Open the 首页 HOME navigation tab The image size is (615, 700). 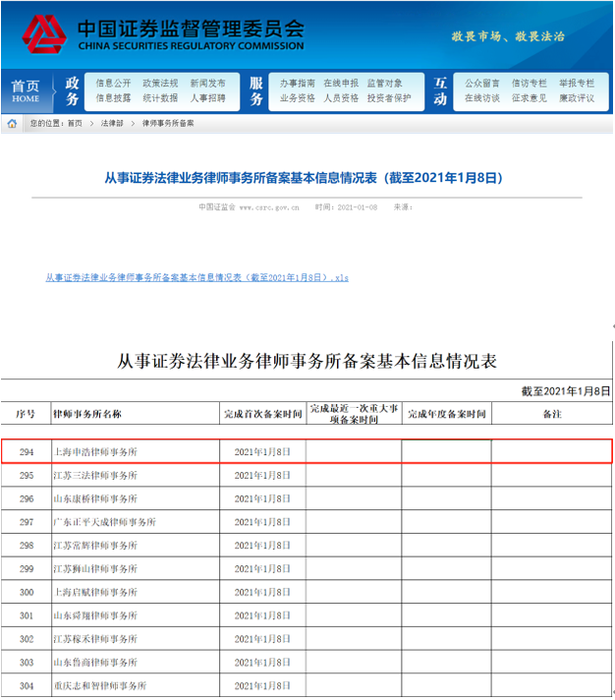(x=26, y=91)
